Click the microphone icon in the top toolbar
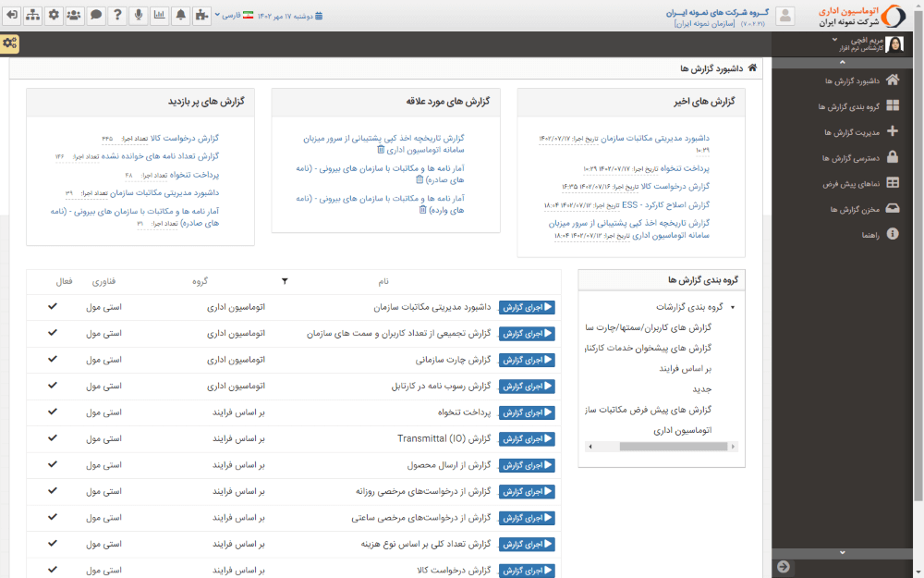This screenshot has height=578, width=924. [x=139, y=15]
